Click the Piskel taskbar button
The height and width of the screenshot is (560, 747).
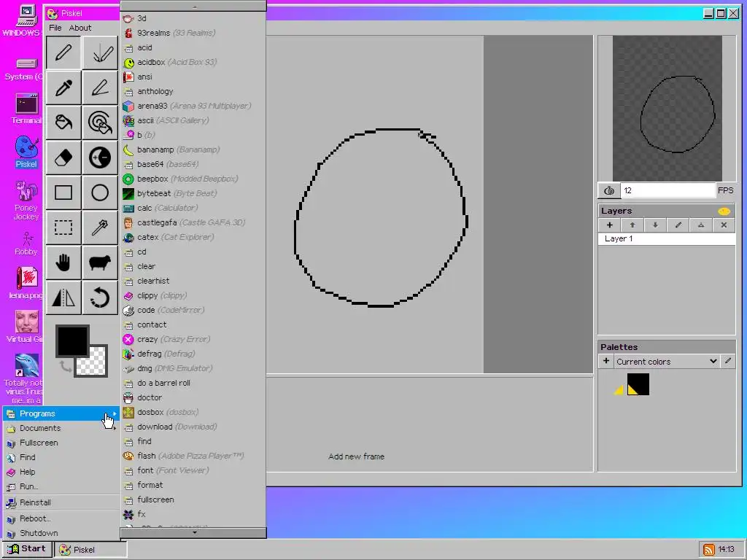pyautogui.click(x=90, y=550)
